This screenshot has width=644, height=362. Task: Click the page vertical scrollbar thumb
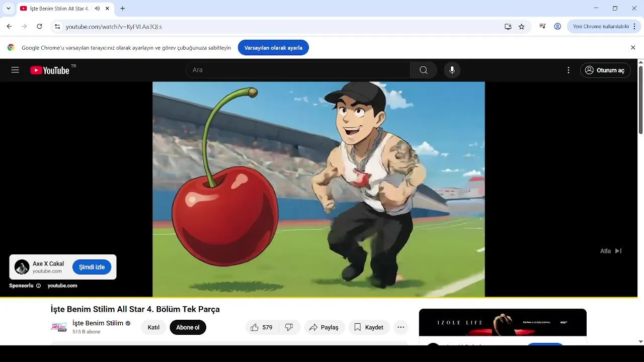pos(640,100)
